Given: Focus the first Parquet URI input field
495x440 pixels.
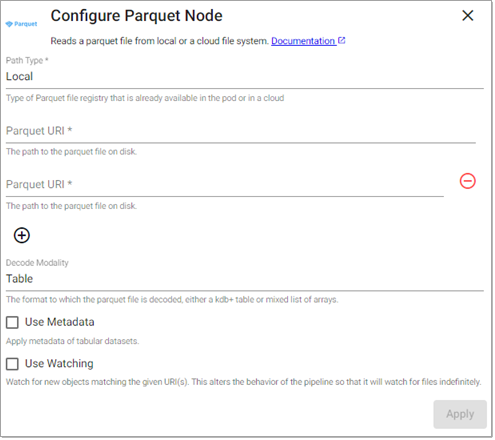Looking at the screenshot, I should click(x=241, y=131).
